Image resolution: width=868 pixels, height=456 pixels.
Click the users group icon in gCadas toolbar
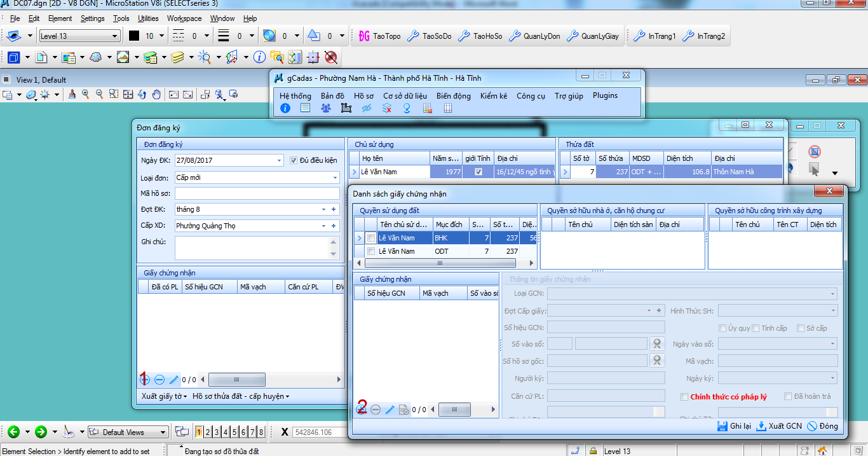(326, 108)
